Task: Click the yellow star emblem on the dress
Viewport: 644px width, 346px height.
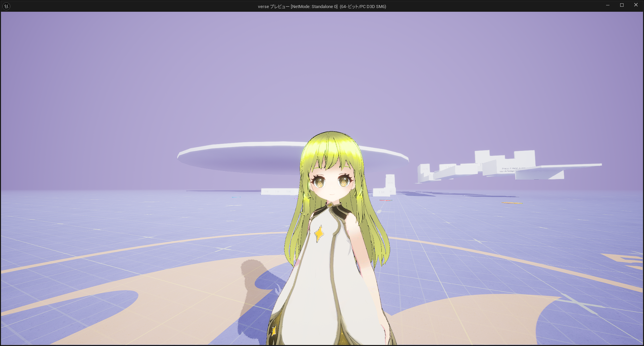Action: point(319,233)
